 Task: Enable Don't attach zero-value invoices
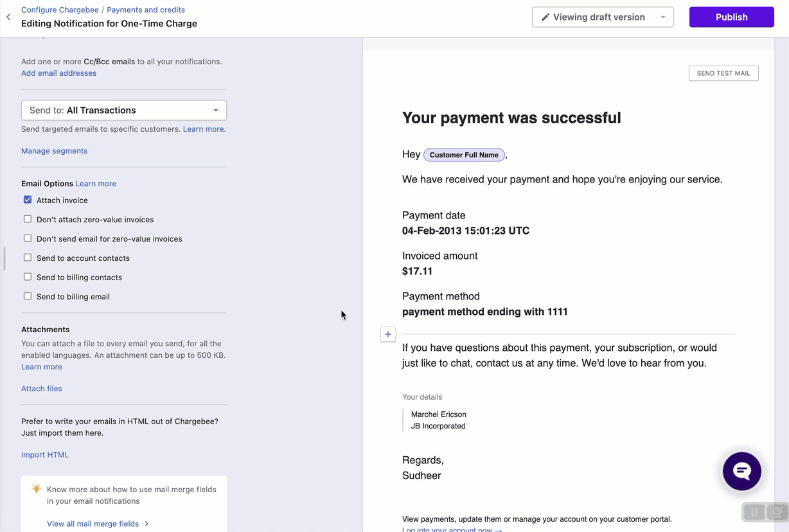tap(28, 219)
